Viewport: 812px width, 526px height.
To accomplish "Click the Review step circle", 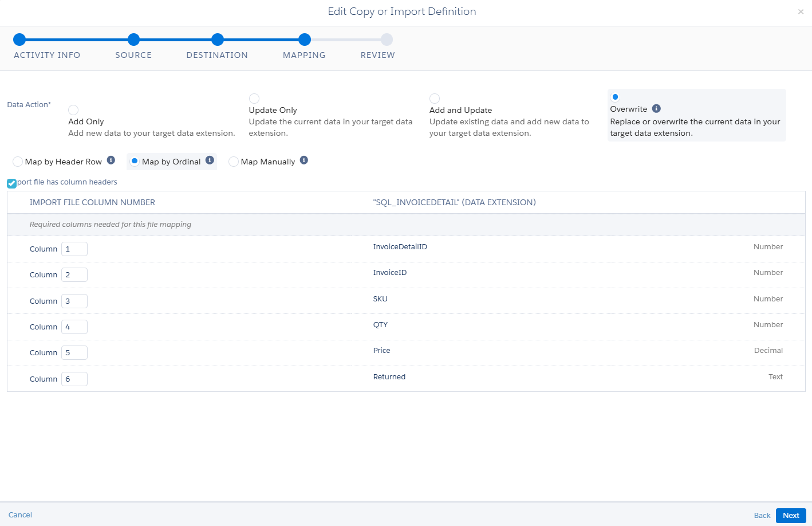I will coord(387,40).
